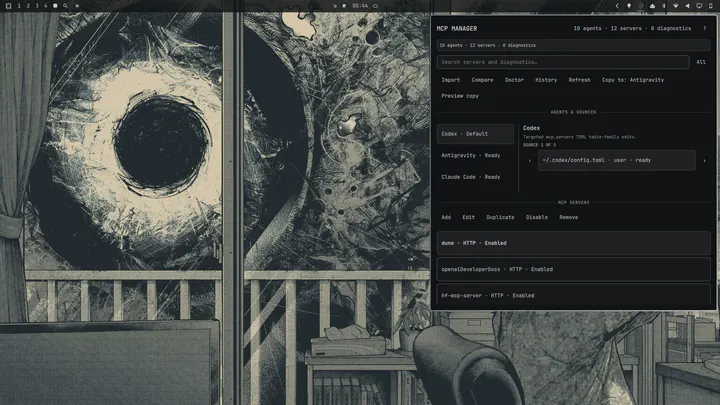Select the Codex · Default agent
The image size is (720, 405).
[x=475, y=134]
